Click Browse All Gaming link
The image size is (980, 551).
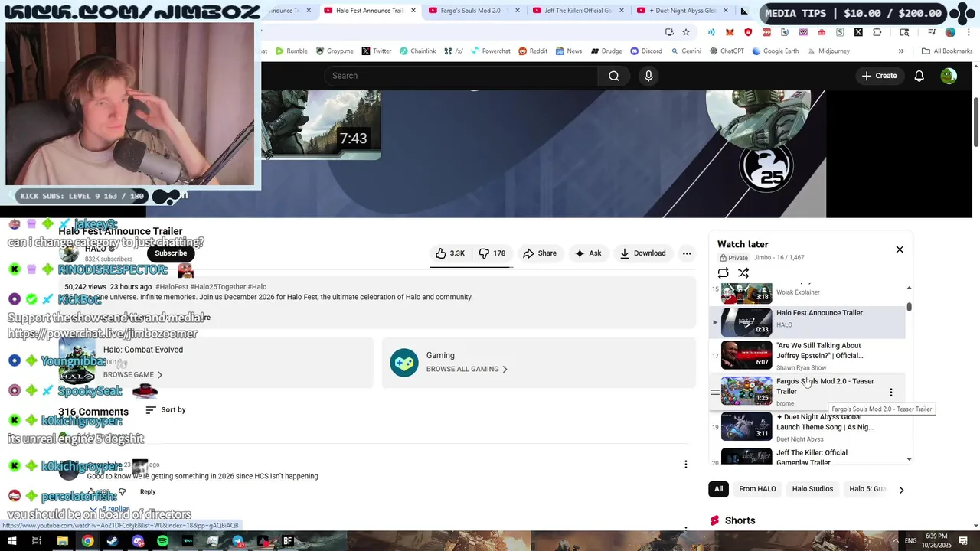pyautogui.click(x=467, y=369)
